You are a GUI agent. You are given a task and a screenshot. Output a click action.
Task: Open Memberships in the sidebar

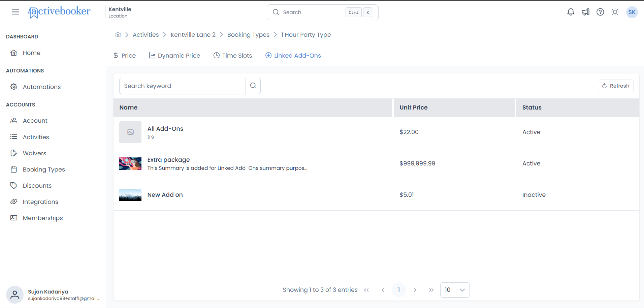click(x=43, y=218)
